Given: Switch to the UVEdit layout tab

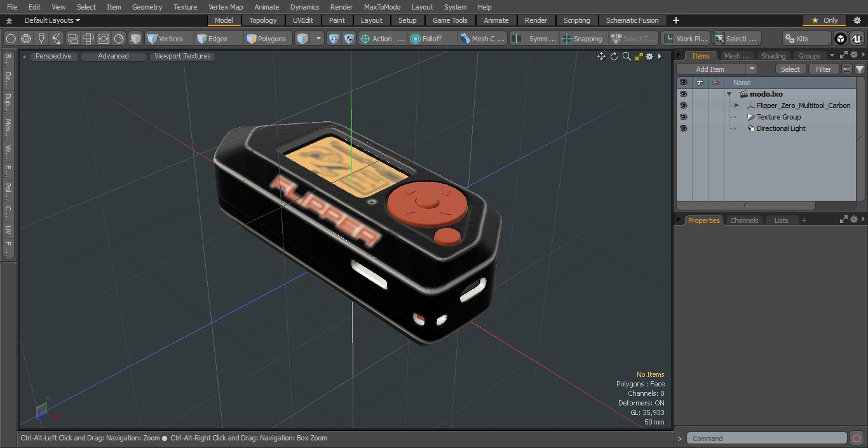Looking at the screenshot, I should tap(303, 20).
